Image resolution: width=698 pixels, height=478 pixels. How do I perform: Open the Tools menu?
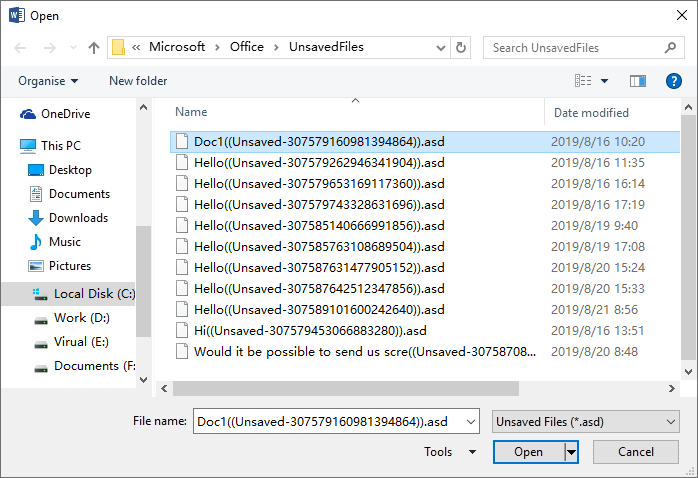[x=450, y=452]
